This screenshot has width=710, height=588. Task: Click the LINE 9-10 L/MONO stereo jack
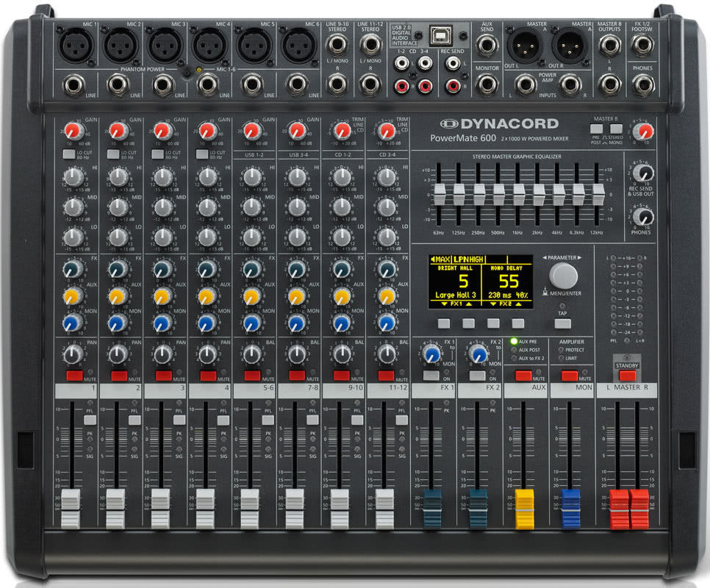337,45
